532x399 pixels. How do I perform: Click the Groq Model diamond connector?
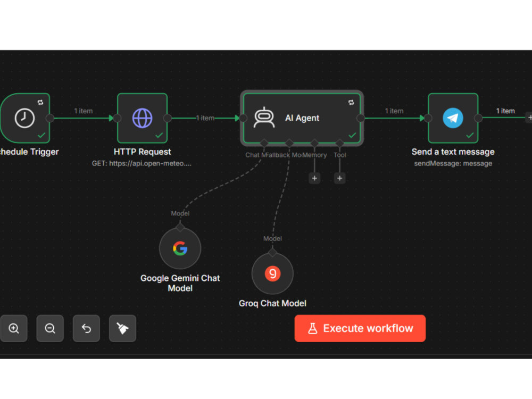pyautogui.click(x=272, y=252)
